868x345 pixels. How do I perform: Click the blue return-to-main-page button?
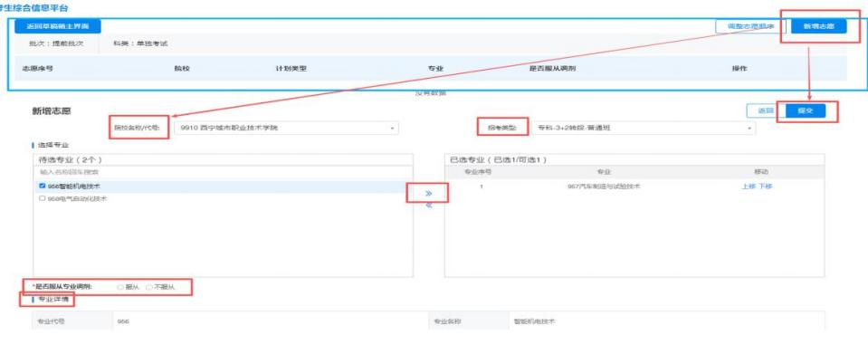(x=58, y=26)
